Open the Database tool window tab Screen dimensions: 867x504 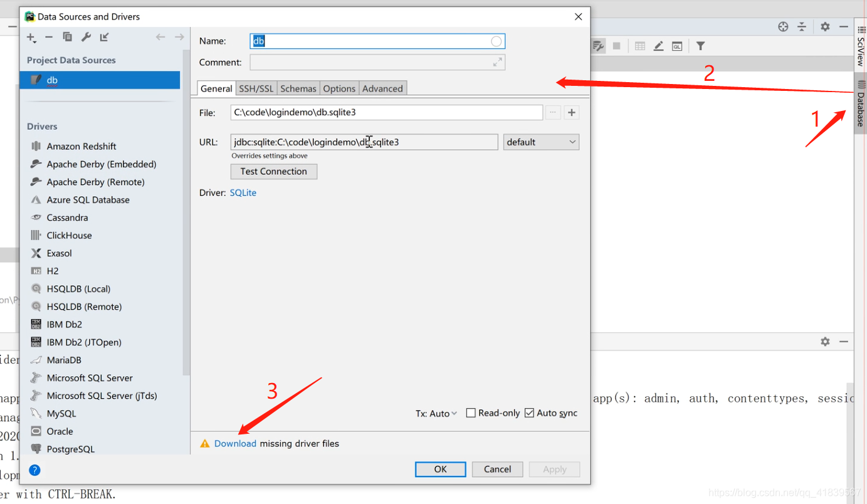point(860,103)
